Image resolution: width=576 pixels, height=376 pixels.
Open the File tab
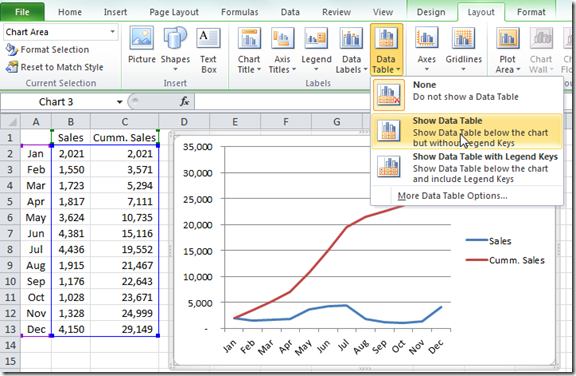click(22, 12)
